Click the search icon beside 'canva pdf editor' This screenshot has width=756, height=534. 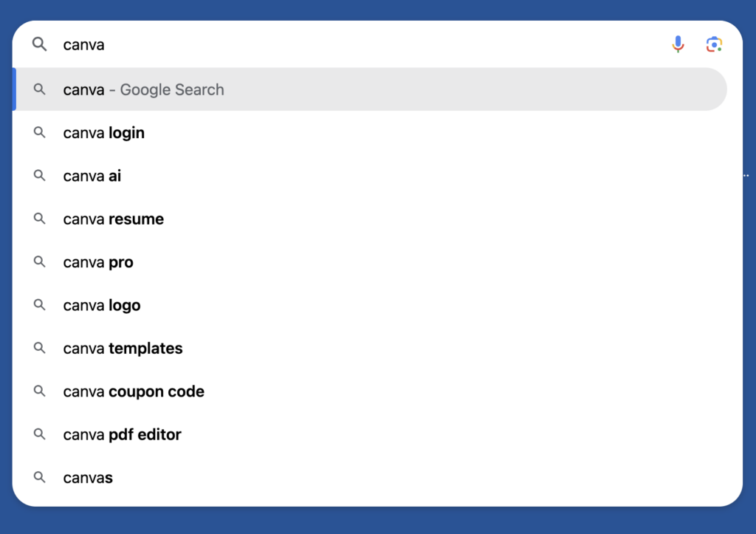[x=40, y=434]
